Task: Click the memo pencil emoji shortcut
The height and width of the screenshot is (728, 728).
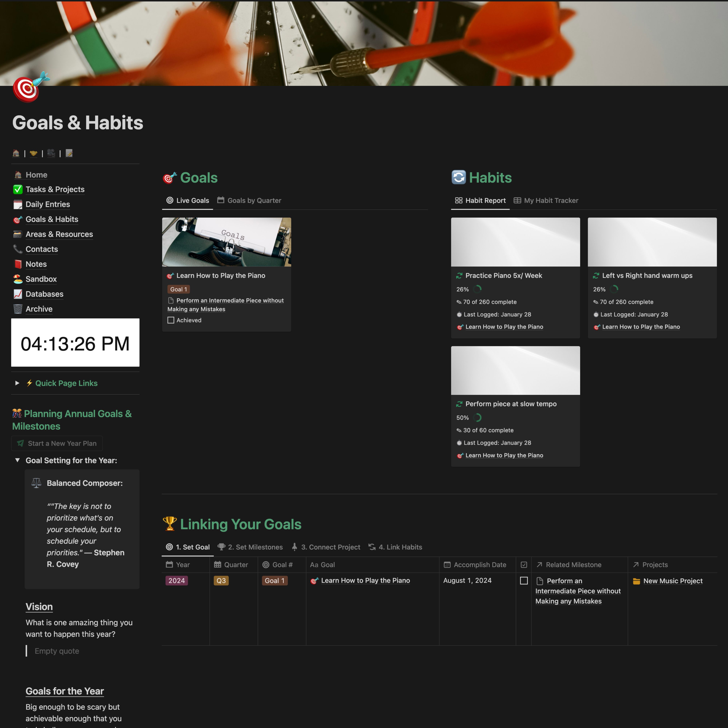Action: tap(69, 153)
